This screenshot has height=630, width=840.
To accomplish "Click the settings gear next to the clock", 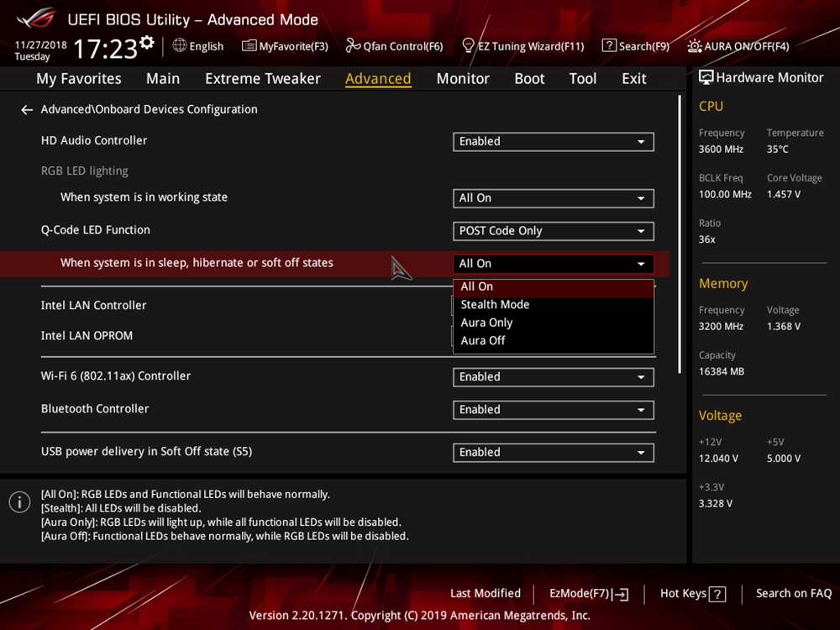I will click(147, 42).
